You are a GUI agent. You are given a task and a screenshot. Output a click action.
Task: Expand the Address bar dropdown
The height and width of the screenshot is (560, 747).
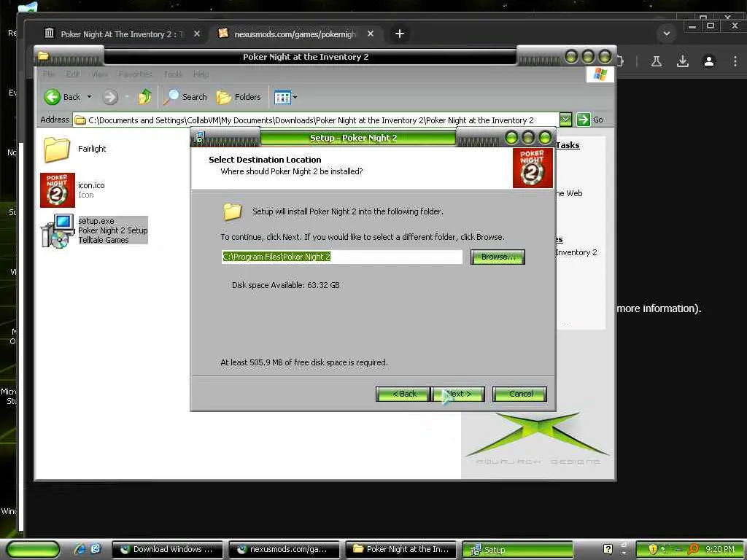tap(565, 120)
